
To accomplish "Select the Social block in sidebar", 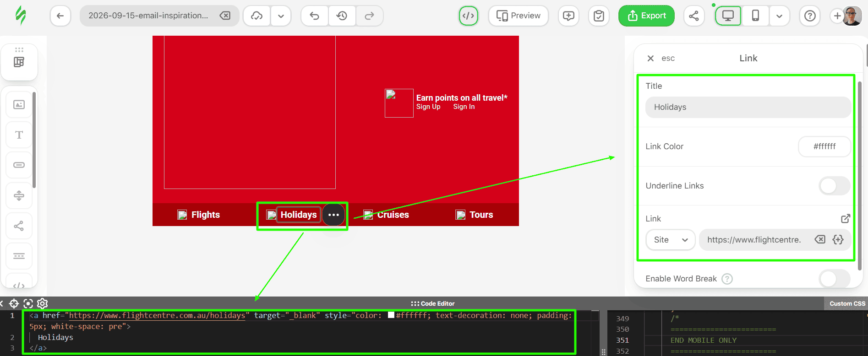I will point(19,226).
